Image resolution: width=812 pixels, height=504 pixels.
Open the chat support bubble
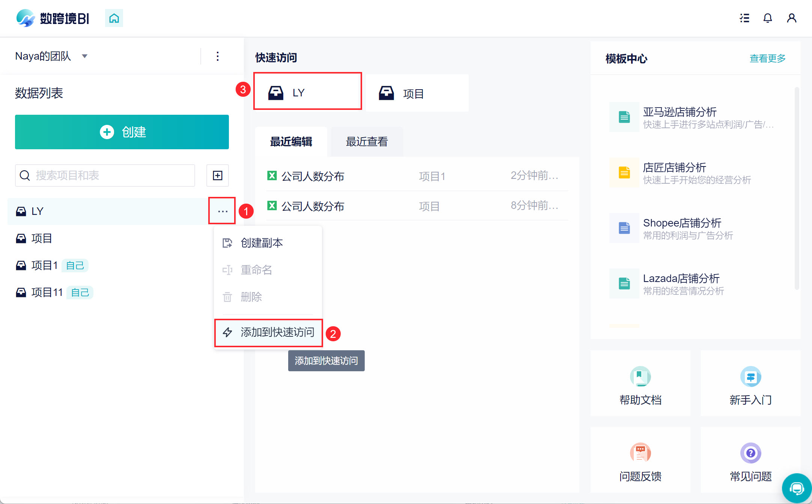coord(796,488)
